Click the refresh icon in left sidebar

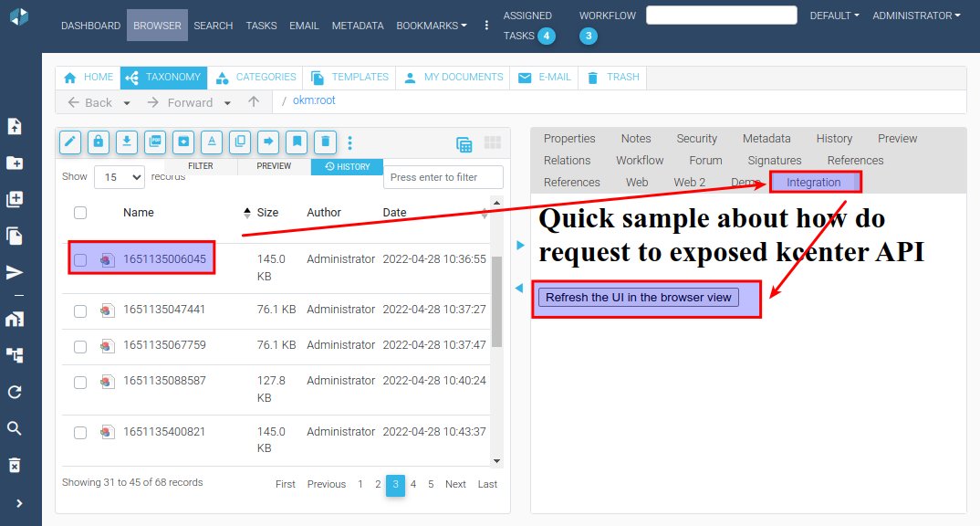tap(15, 392)
